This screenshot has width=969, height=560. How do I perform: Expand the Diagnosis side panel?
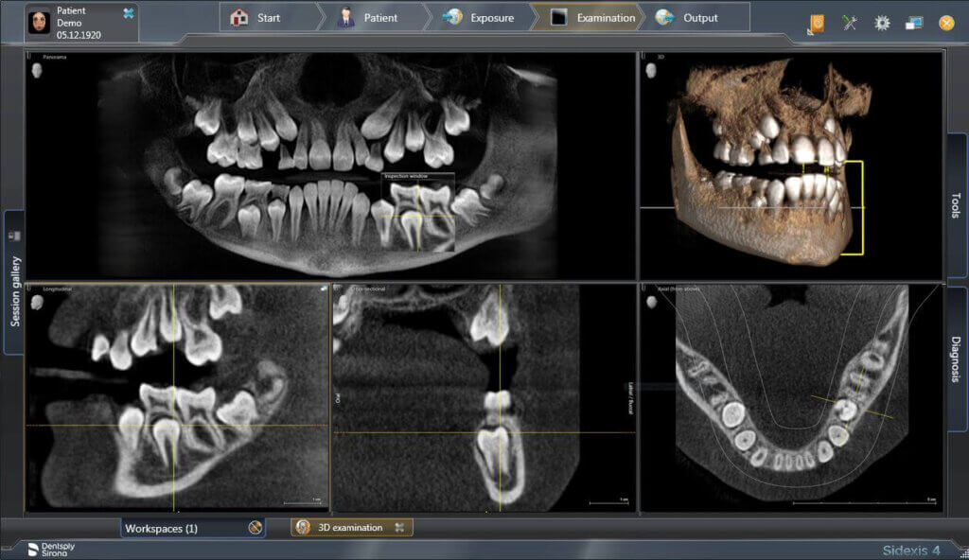click(x=956, y=359)
